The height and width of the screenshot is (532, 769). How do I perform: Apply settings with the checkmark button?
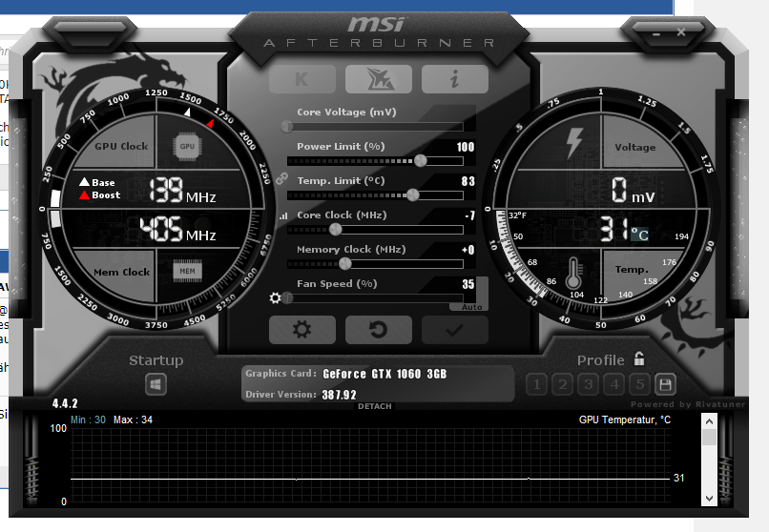(x=455, y=330)
